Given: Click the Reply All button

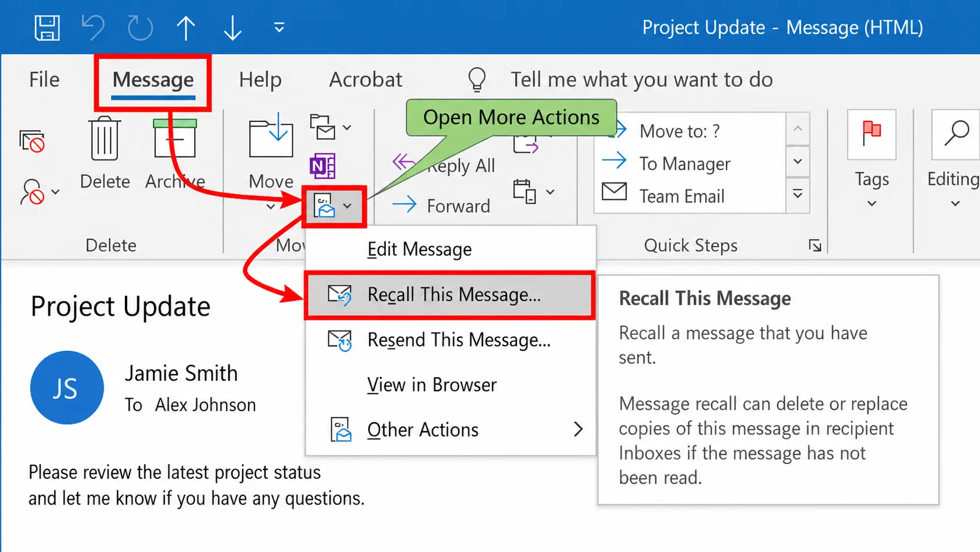Looking at the screenshot, I should click(444, 166).
